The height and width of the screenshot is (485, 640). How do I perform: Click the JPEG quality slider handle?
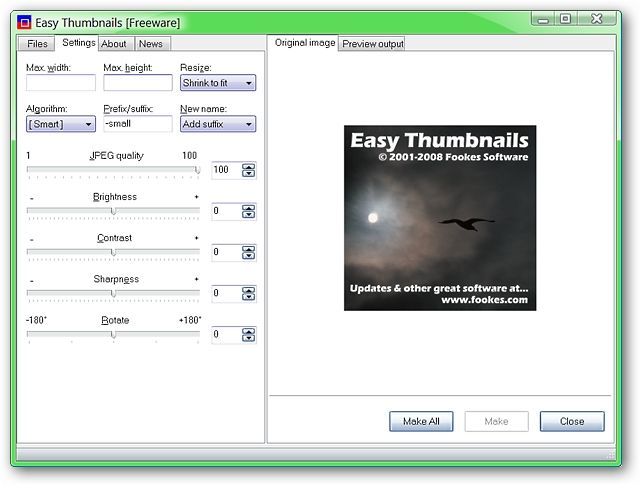[198, 170]
